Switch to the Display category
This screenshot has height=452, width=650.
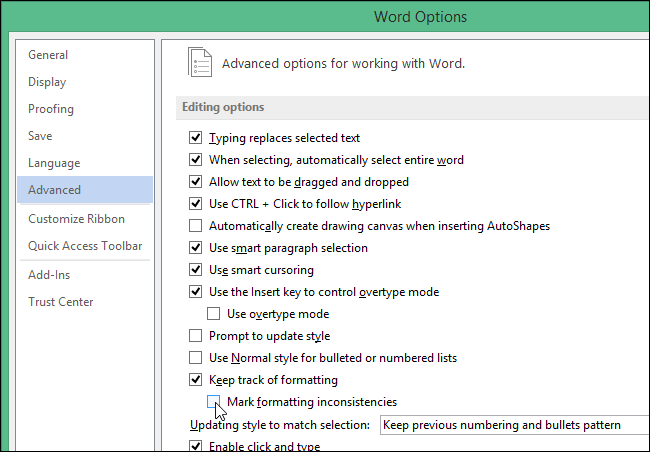(47, 82)
